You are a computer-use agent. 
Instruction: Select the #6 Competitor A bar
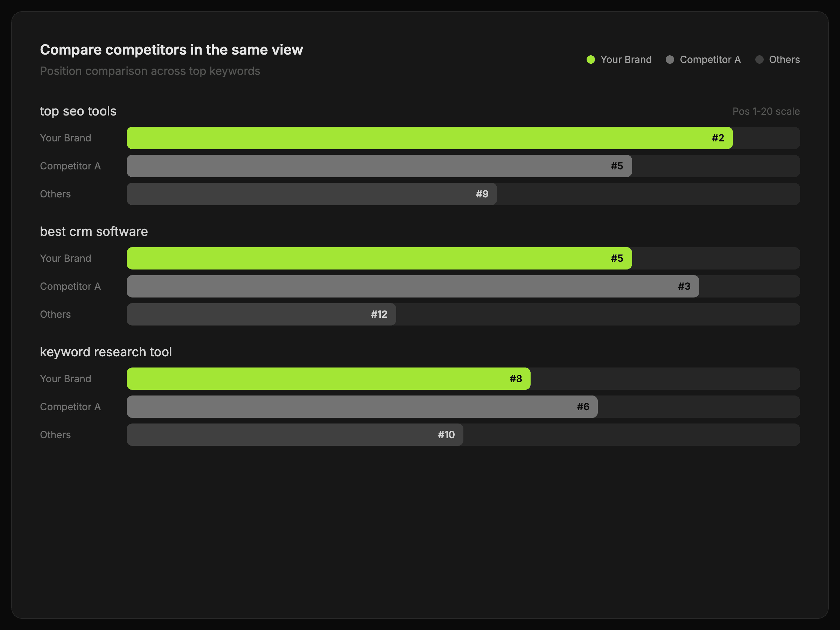[362, 407]
